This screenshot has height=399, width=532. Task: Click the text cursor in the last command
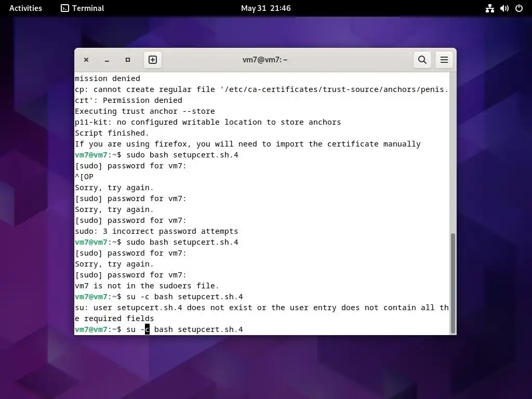[x=147, y=329]
